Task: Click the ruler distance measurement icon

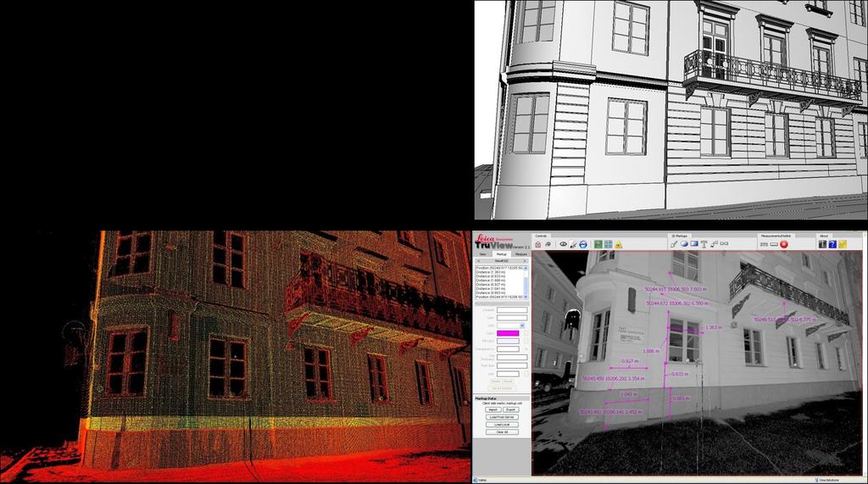Action: [x=773, y=244]
